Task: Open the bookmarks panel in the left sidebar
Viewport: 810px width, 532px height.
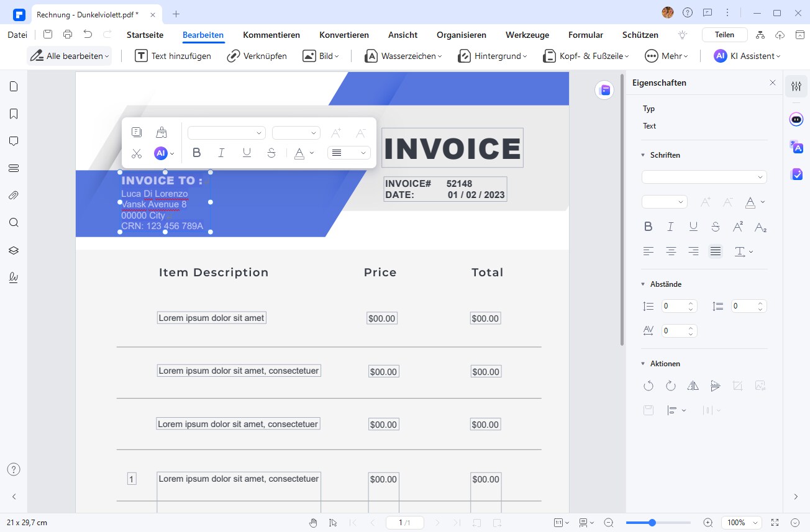Action: (x=14, y=114)
